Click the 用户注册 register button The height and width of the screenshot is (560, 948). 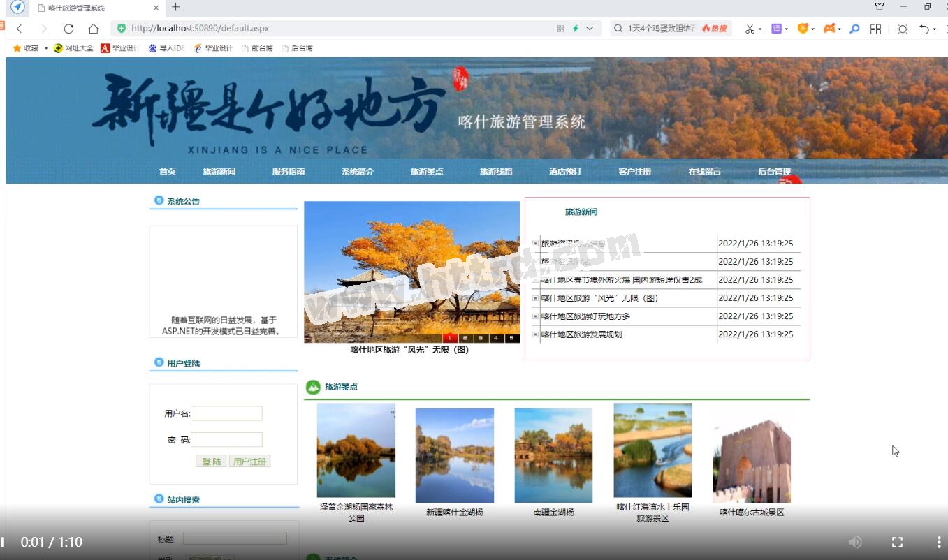click(x=249, y=462)
